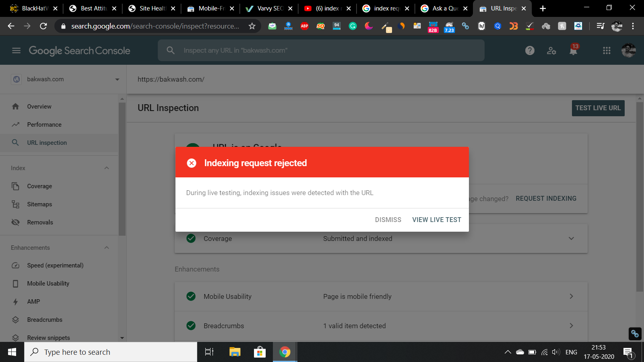Switch to the Best Attitude browser tab

pos(93,8)
